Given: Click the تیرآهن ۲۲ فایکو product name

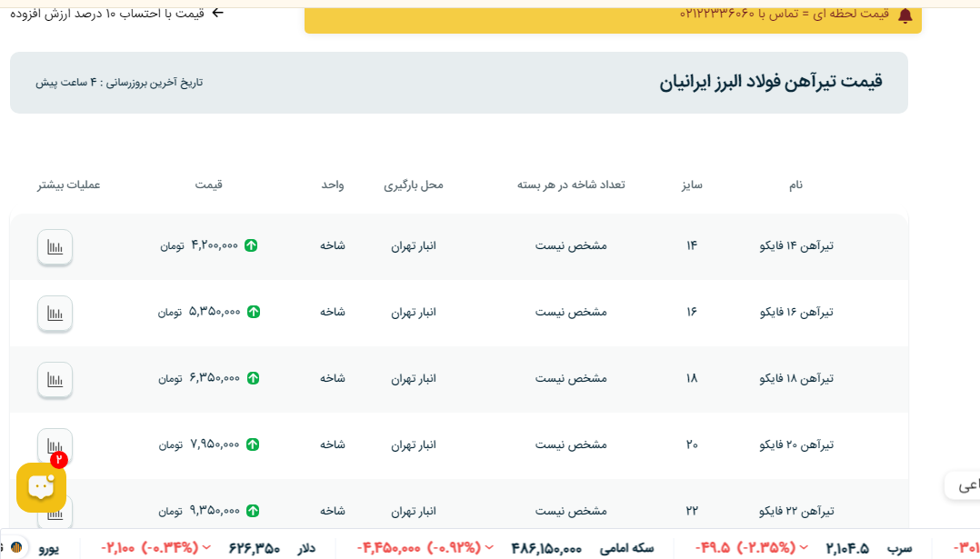Looking at the screenshot, I should click(796, 511).
